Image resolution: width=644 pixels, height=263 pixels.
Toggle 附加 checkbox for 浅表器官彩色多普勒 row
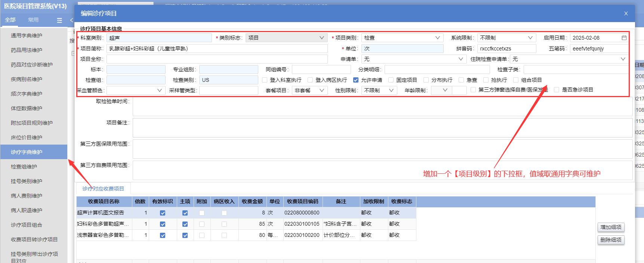point(202,235)
